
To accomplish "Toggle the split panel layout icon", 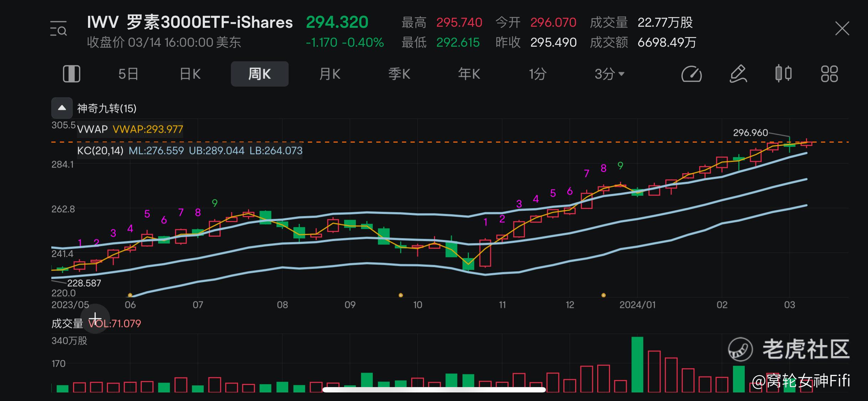I will tap(72, 74).
